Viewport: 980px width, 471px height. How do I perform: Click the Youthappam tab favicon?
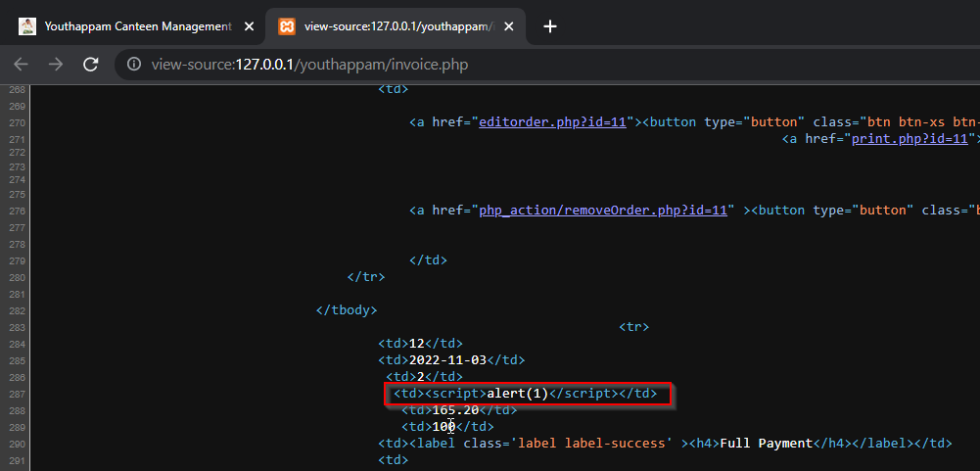tap(26, 26)
